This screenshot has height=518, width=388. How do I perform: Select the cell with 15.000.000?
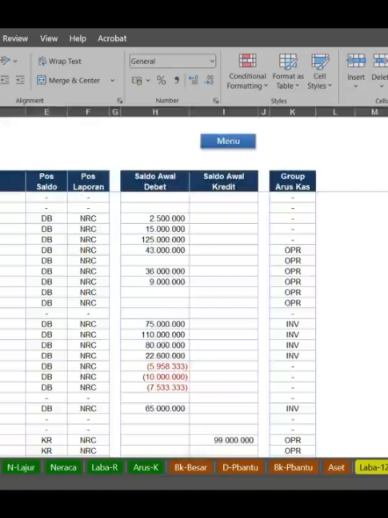(x=155, y=229)
